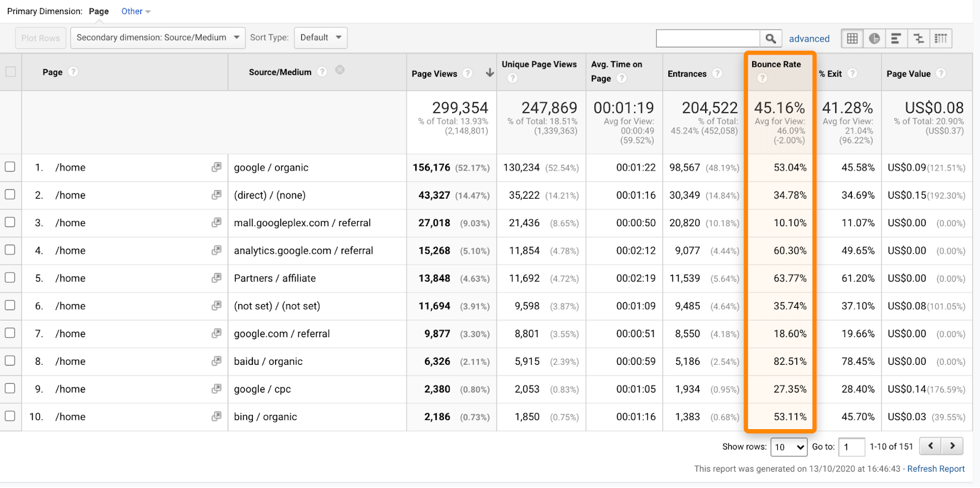
Task: Switch to the Comparison view icon
Action: pyautogui.click(x=918, y=39)
